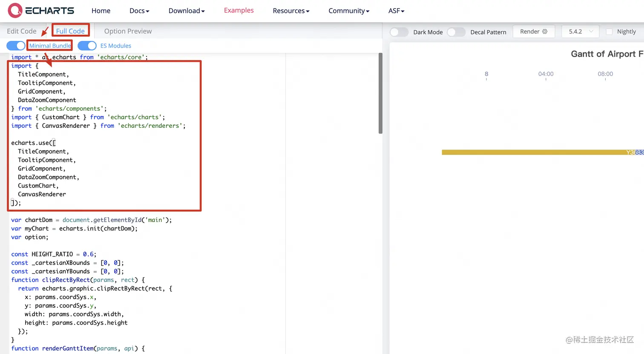644x354 pixels.
Task: Switch to the Option Preview tab
Action: click(128, 31)
